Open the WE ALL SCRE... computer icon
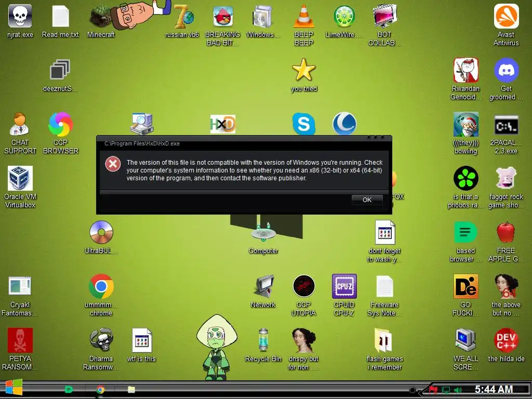The height and width of the screenshot is (399, 532). (x=465, y=340)
